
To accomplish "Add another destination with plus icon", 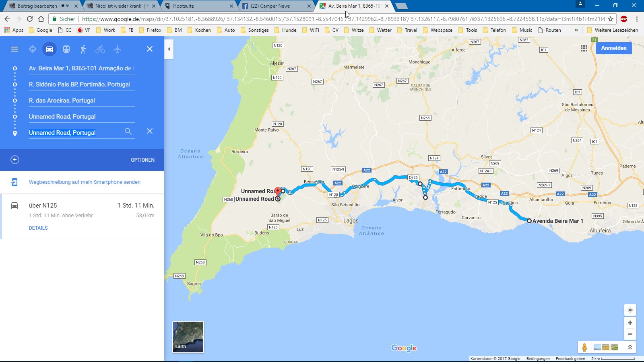I will click(x=15, y=160).
